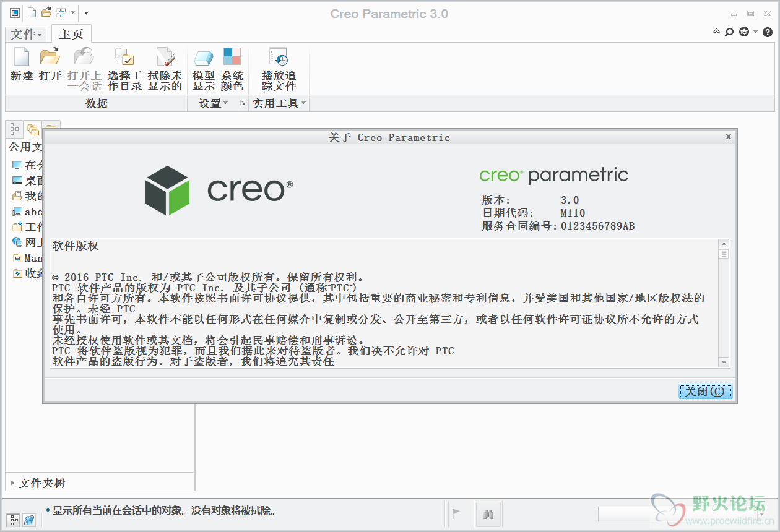Viewport: 780px width, 532px height.
Task: Maximize the Creo Parametric main window
Action: coord(750,13)
